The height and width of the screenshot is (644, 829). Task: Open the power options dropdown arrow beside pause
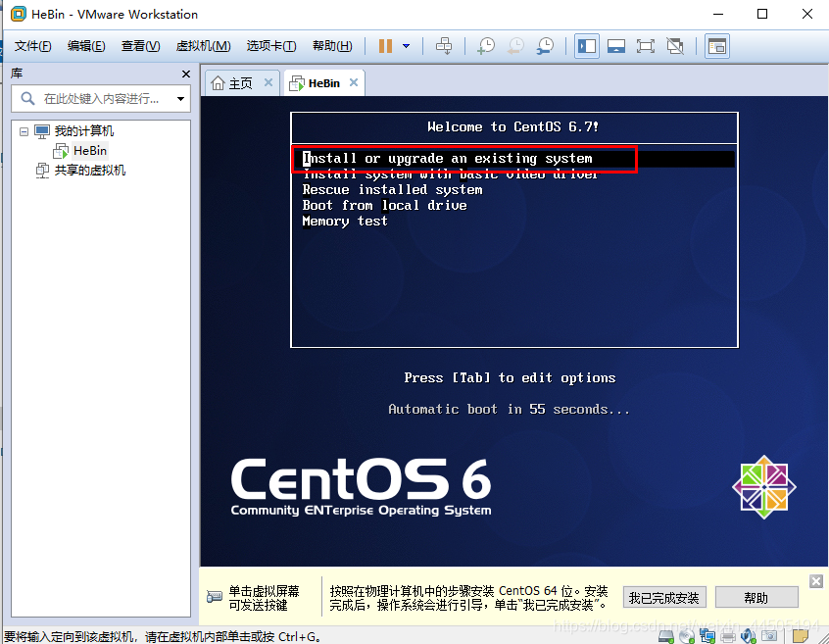pyautogui.click(x=406, y=46)
